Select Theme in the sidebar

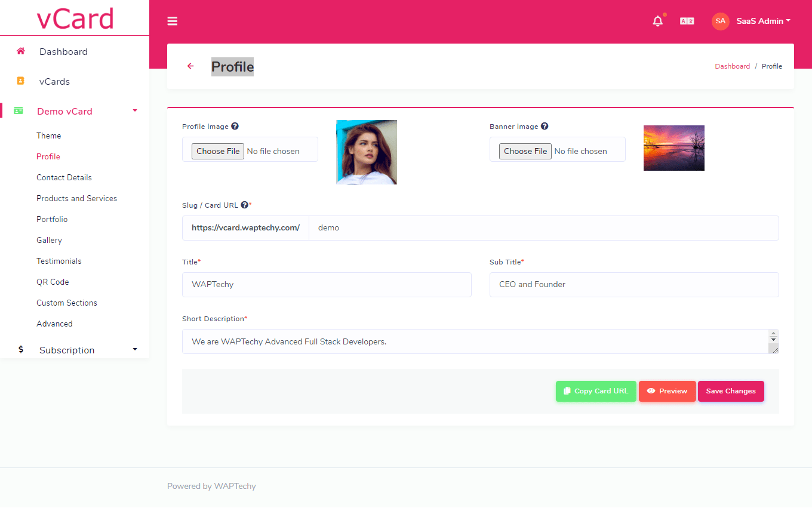point(48,136)
